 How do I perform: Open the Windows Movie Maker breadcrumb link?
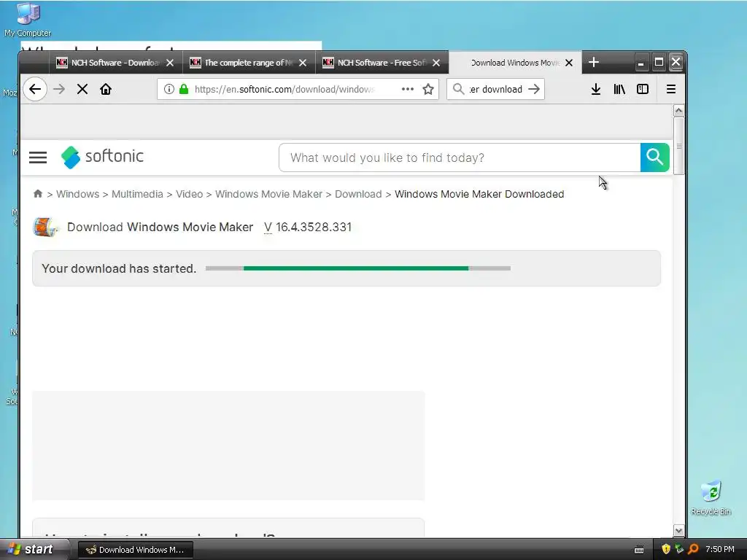pos(268,194)
